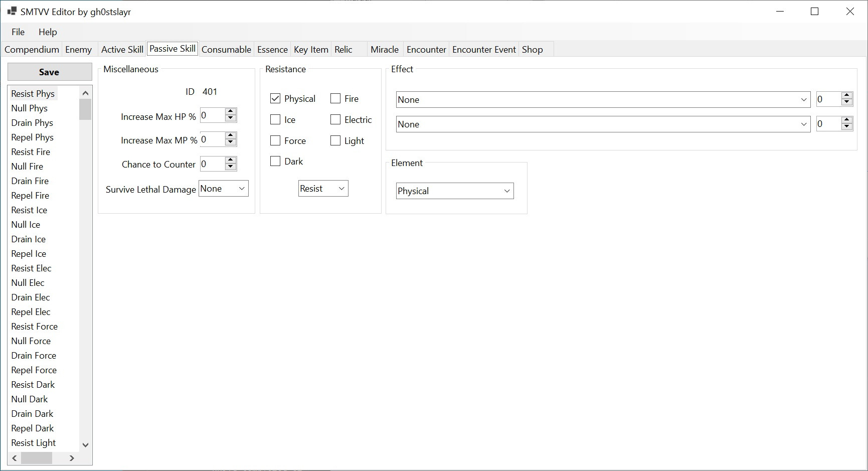Select Resist Fire in the skill list

pyautogui.click(x=31, y=152)
